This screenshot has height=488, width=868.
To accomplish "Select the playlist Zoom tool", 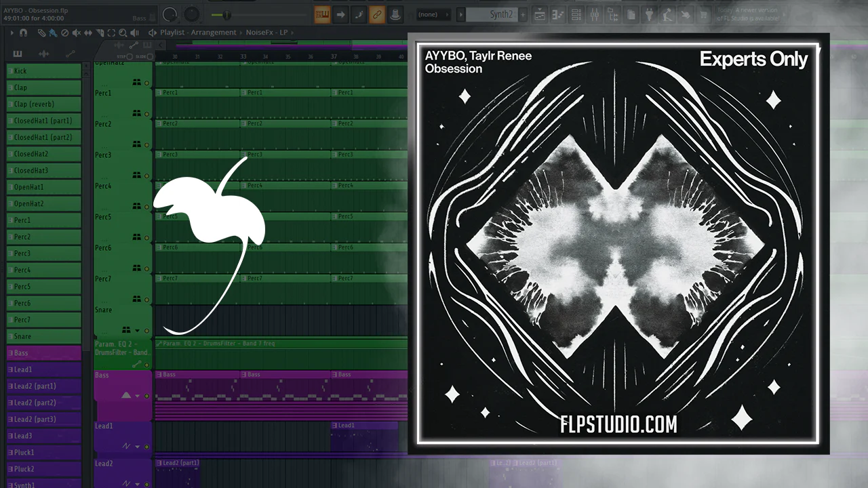I will [122, 33].
